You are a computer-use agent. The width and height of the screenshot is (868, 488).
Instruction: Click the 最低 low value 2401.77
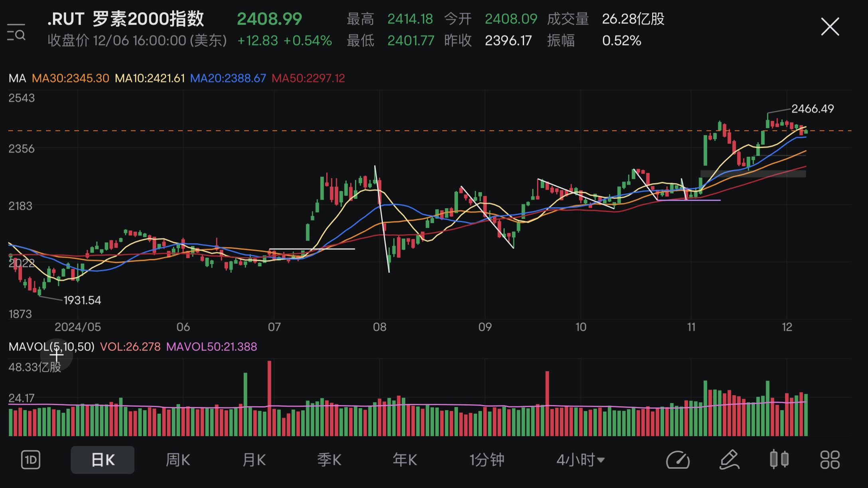tap(411, 40)
